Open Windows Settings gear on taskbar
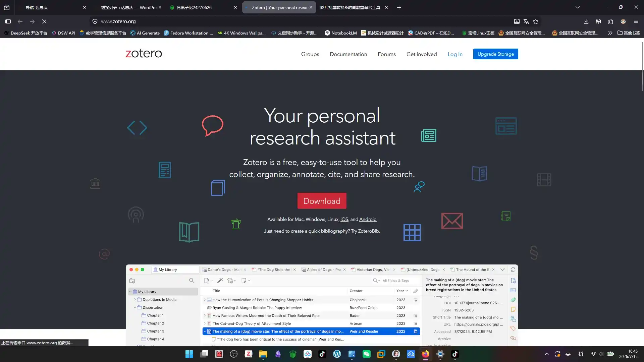The image size is (644, 362). pos(440,354)
